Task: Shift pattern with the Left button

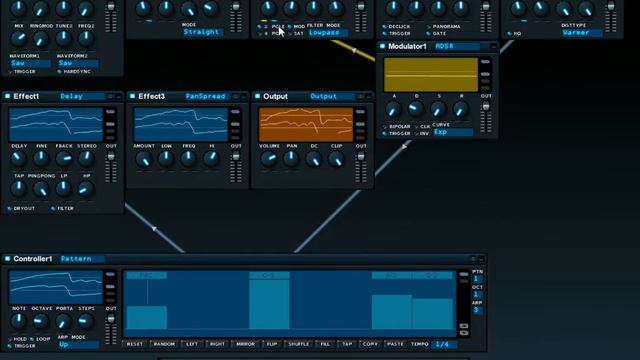Action: [x=192, y=344]
